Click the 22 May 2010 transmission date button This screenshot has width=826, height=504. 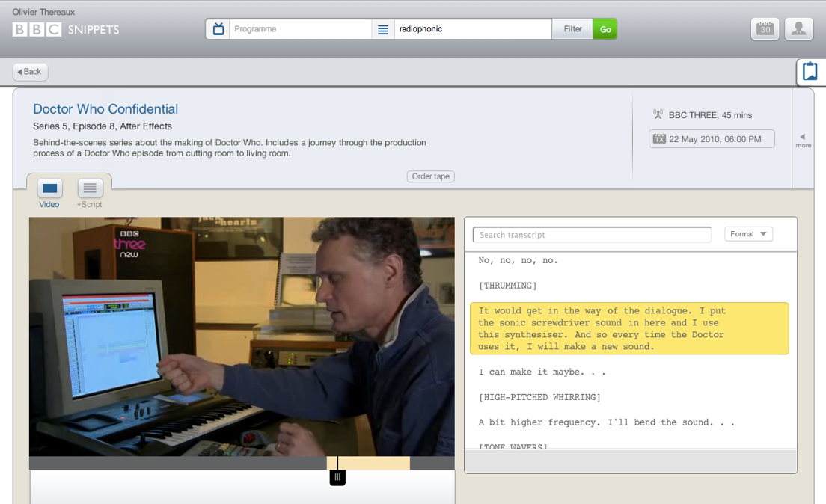[712, 139]
